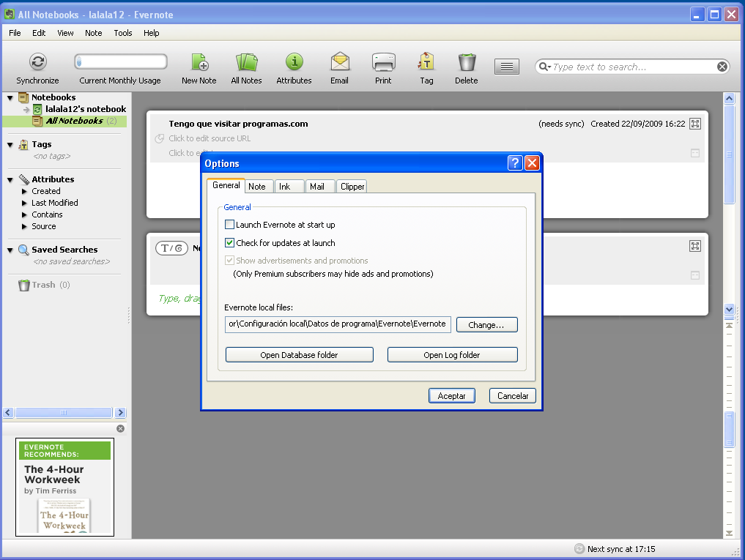
Task: Collapse the Tags tree section
Action: tap(10, 145)
